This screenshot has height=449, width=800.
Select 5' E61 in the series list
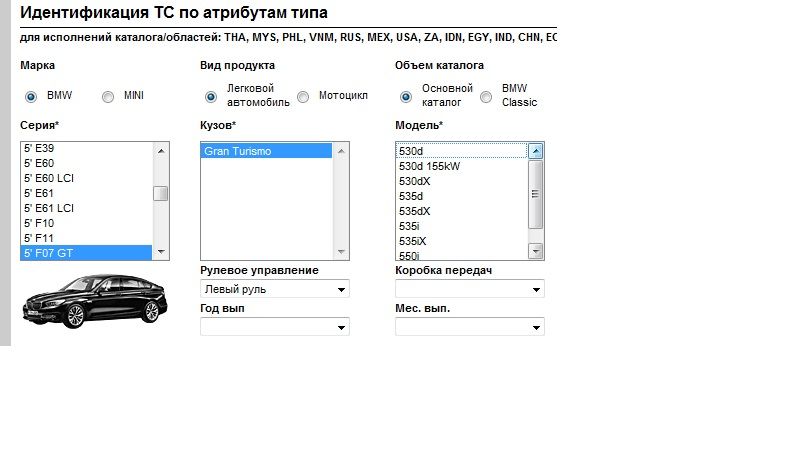(86, 193)
